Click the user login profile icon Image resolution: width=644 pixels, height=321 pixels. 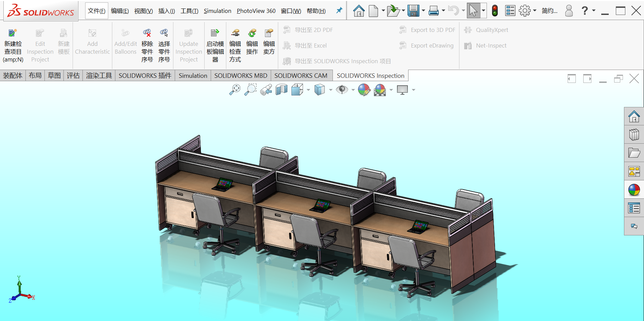click(569, 11)
